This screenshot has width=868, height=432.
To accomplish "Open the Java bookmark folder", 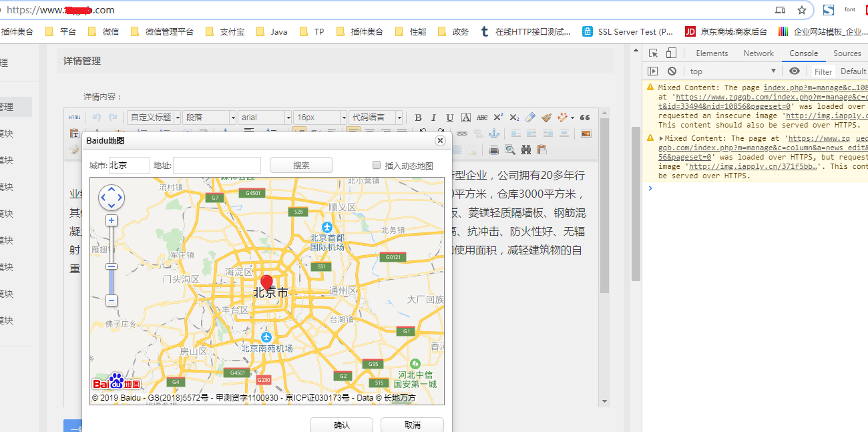I will (x=272, y=31).
